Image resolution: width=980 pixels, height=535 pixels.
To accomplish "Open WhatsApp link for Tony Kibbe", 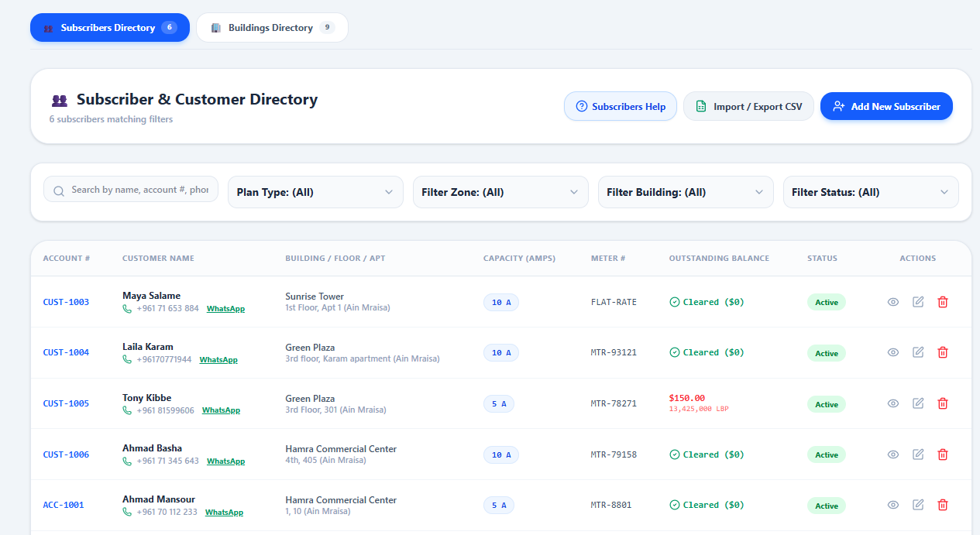I will pyautogui.click(x=221, y=410).
